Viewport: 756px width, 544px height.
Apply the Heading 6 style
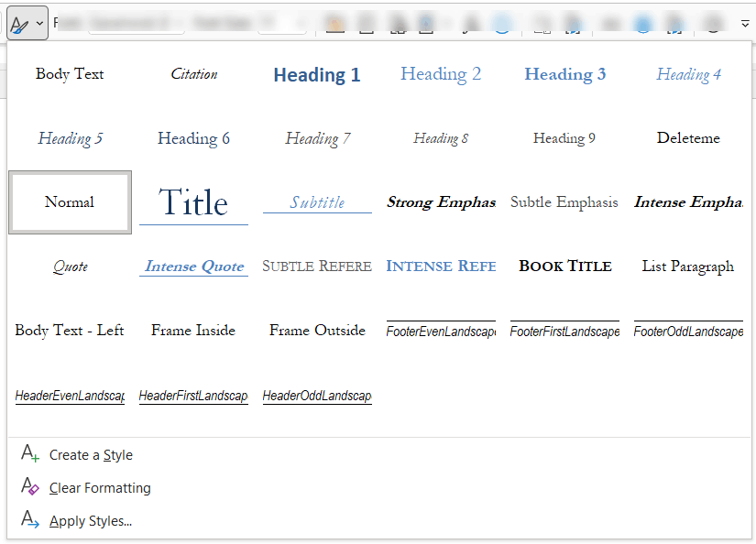(x=194, y=138)
